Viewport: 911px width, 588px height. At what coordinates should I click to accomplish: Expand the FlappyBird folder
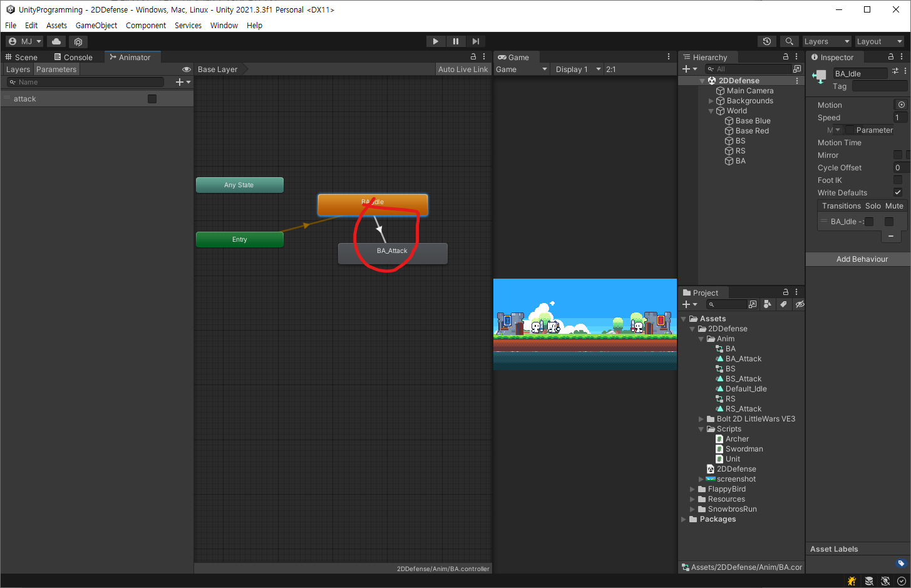point(692,489)
